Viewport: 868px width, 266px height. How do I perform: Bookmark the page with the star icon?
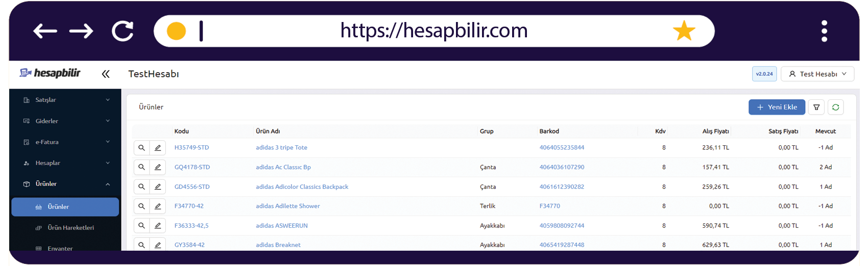[x=684, y=31]
